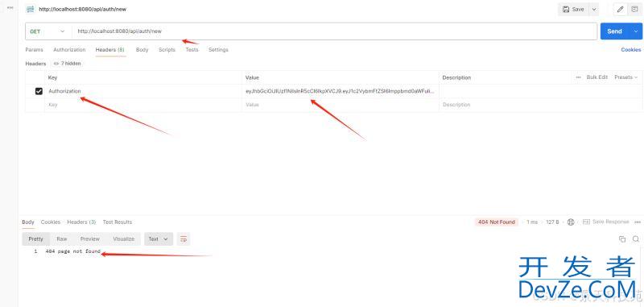Open the Presets dropdown

click(x=626, y=77)
